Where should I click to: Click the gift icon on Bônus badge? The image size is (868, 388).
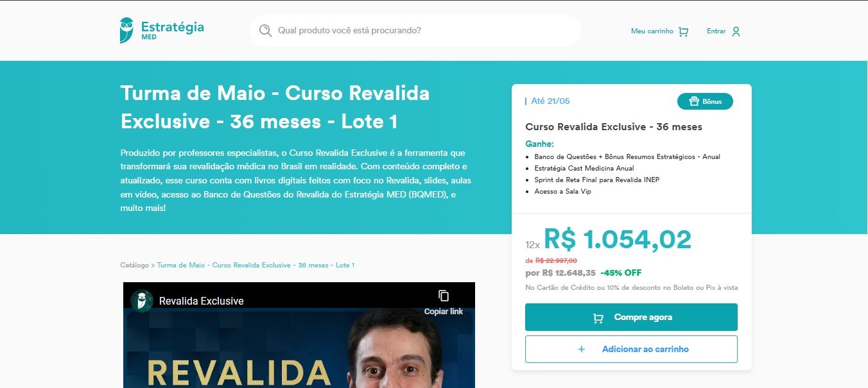tap(694, 101)
